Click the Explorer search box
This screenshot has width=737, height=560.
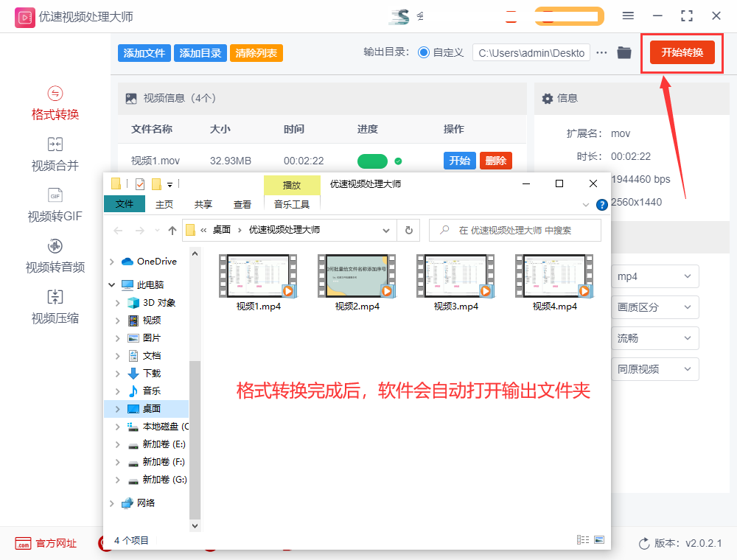point(515,230)
